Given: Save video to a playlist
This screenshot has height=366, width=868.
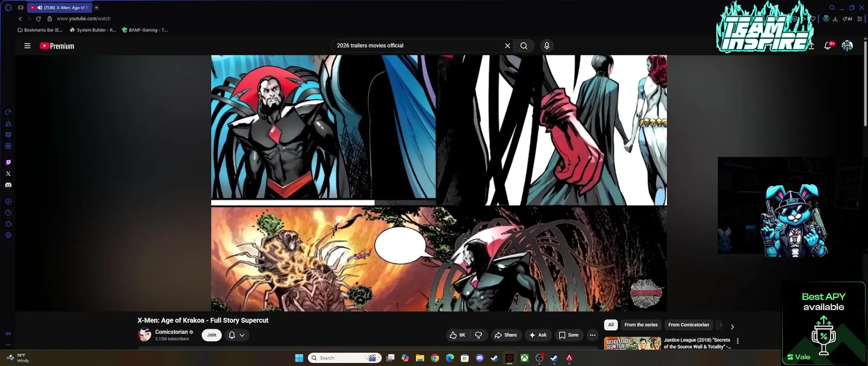Looking at the screenshot, I should pyautogui.click(x=568, y=335).
